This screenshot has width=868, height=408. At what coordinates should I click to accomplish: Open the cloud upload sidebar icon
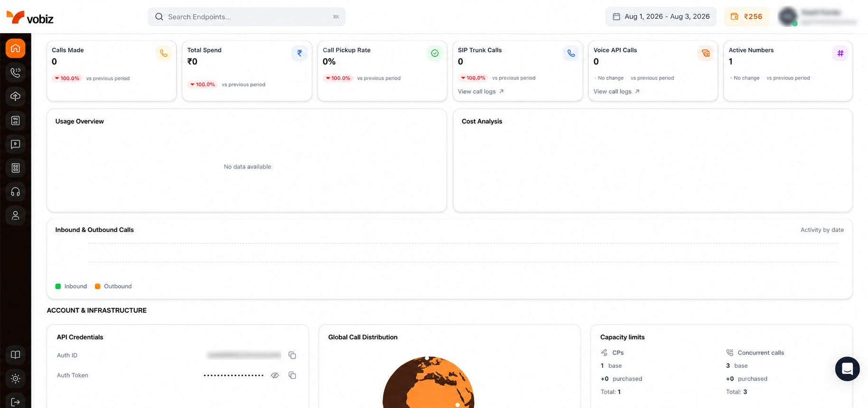click(x=16, y=96)
